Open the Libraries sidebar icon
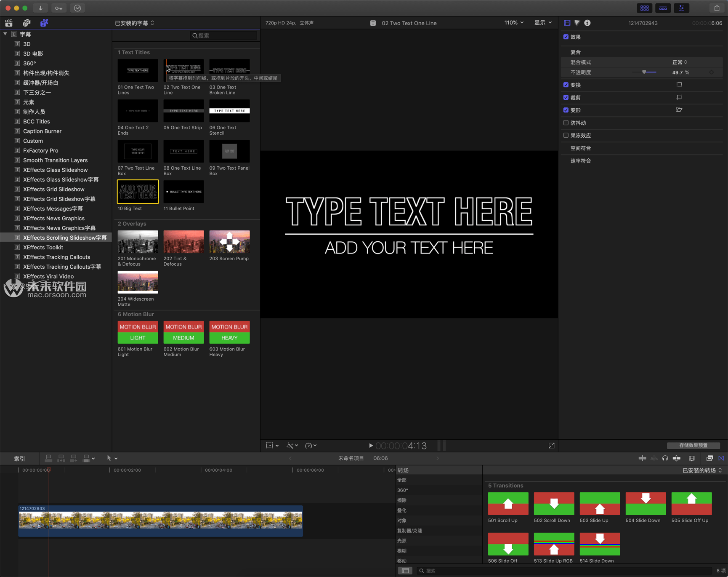The height and width of the screenshot is (577, 728). click(9, 23)
